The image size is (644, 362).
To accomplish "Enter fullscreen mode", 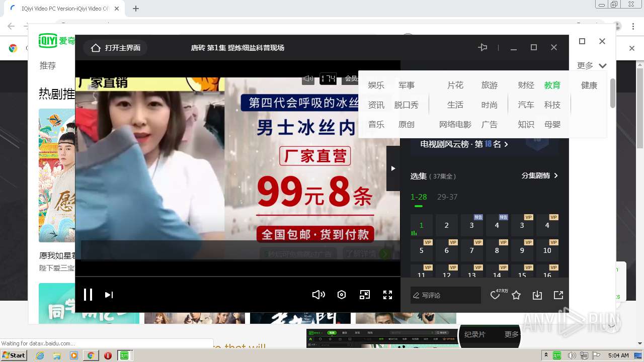I will 387,295.
